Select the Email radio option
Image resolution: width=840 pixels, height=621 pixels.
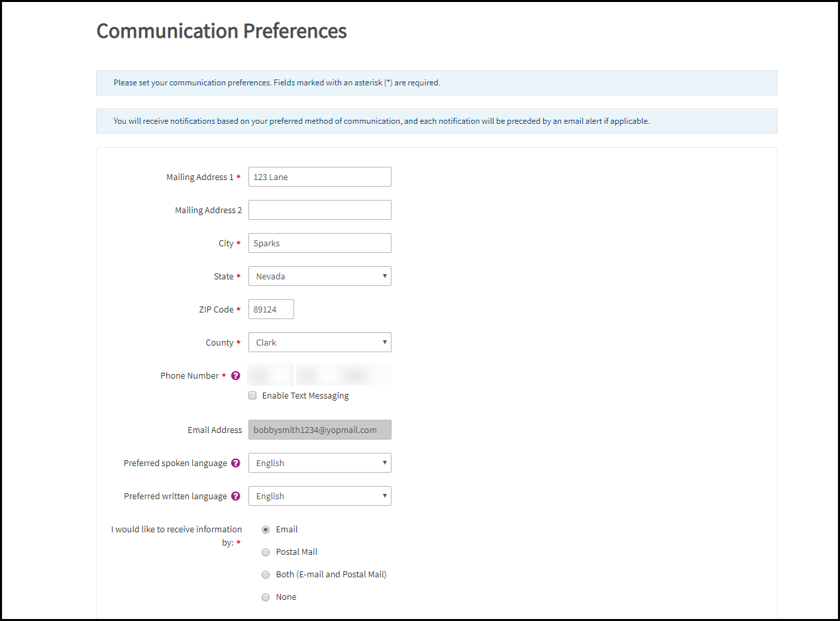pyautogui.click(x=266, y=530)
